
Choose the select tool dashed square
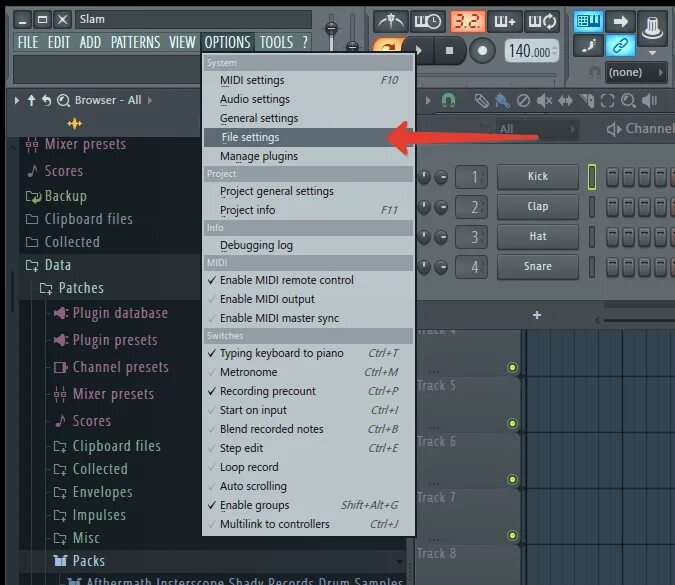pyautogui.click(x=607, y=101)
